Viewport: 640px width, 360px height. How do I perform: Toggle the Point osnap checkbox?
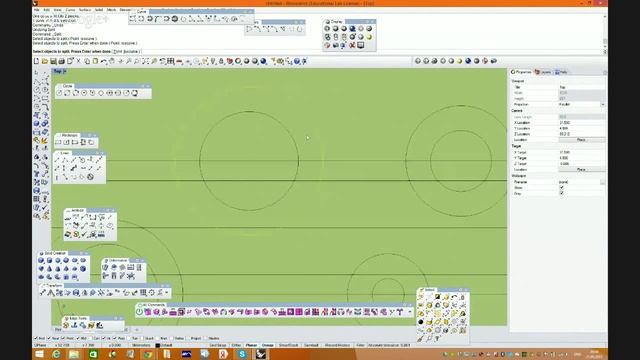point(62,338)
